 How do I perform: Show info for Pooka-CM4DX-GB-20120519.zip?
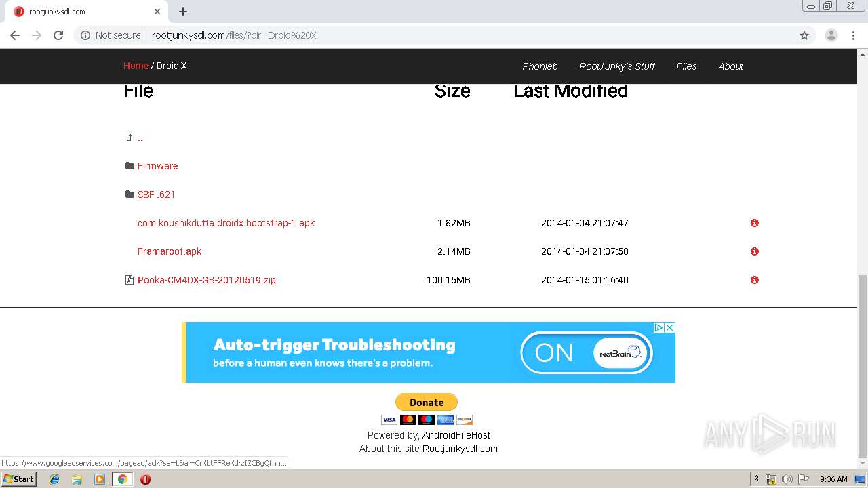pyautogui.click(x=755, y=280)
